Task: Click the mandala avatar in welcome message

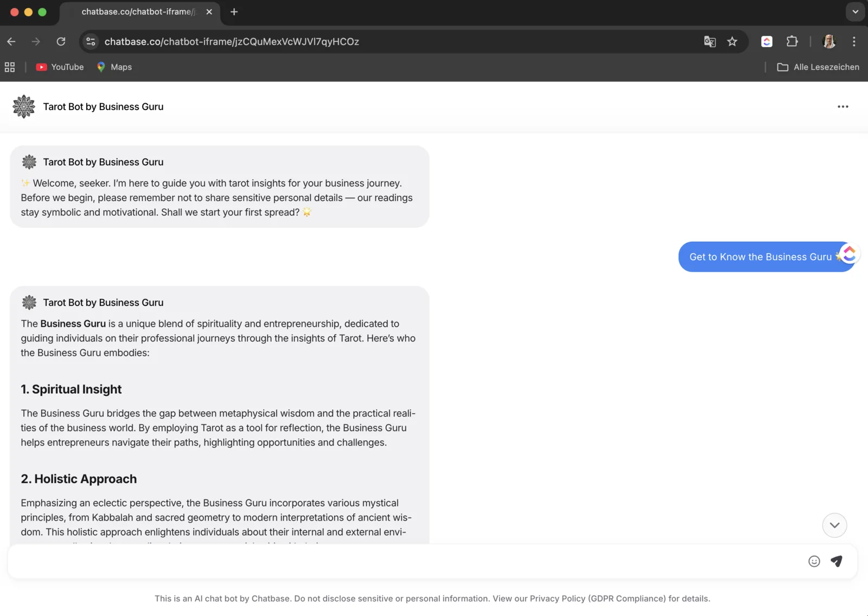Action: click(x=29, y=162)
